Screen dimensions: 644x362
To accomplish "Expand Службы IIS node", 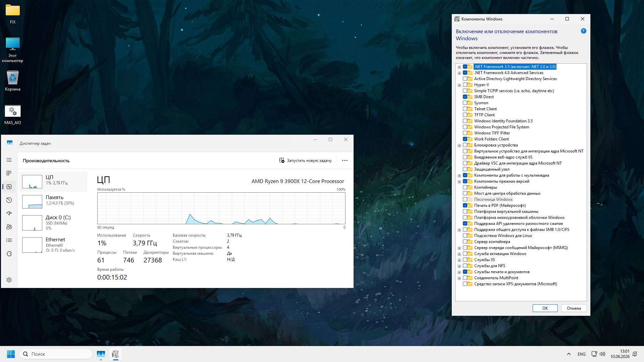I will pyautogui.click(x=459, y=260).
